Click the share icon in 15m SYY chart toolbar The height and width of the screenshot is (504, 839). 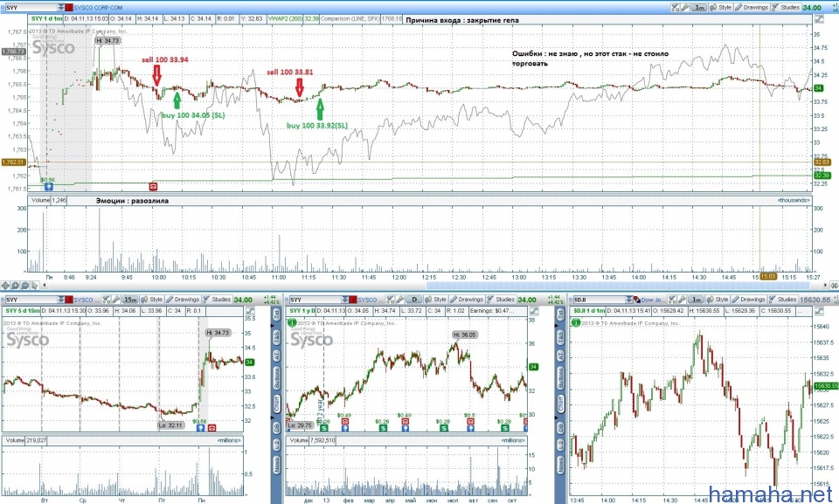click(x=107, y=300)
